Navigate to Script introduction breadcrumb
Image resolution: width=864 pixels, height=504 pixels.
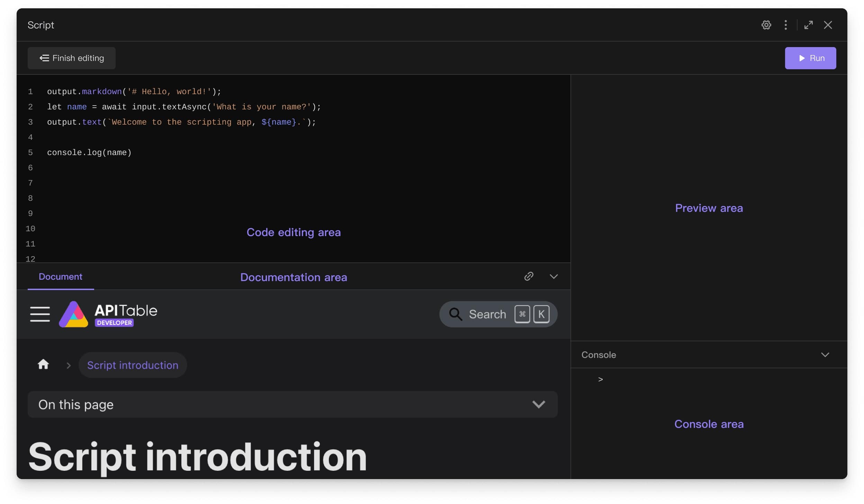[133, 365]
